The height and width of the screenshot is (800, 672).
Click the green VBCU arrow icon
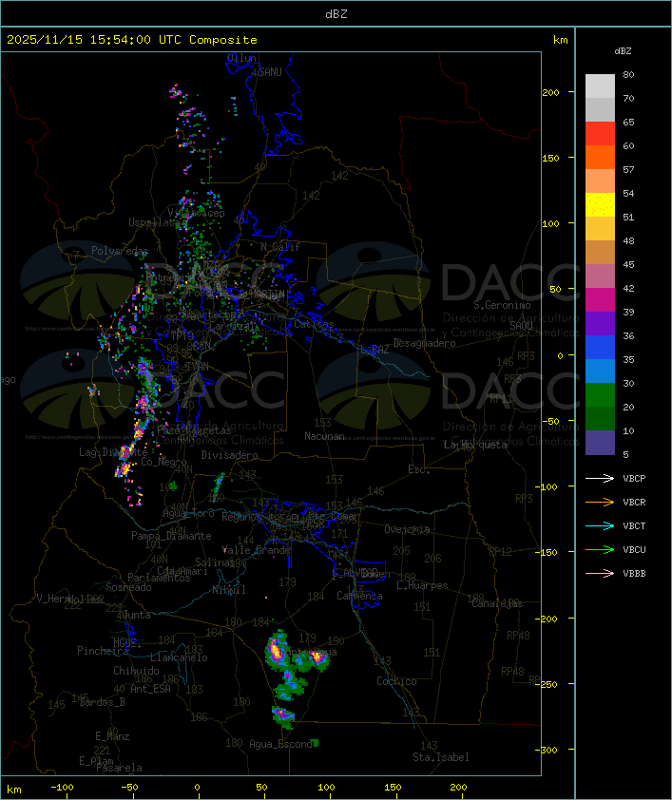pyautogui.click(x=600, y=550)
